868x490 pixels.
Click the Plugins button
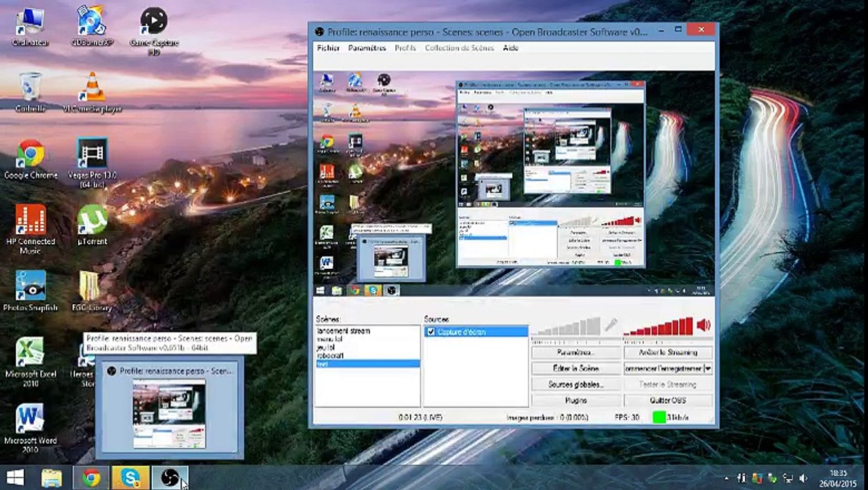(575, 400)
